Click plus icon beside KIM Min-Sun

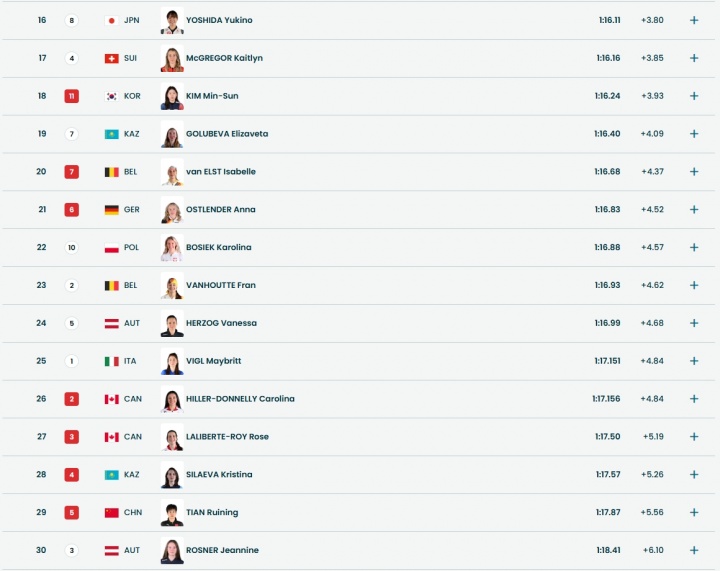(x=694, y=96)
